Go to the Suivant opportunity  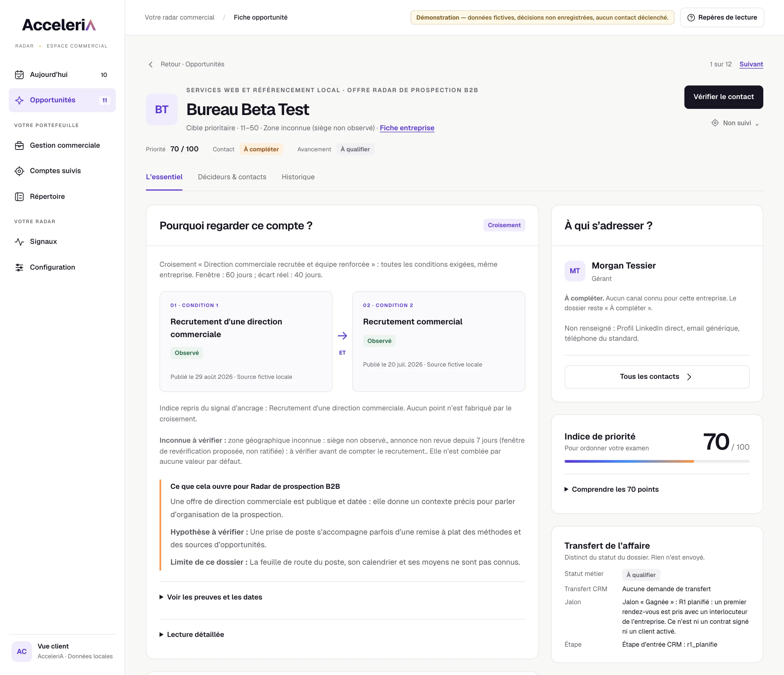(x=751, y=64)
